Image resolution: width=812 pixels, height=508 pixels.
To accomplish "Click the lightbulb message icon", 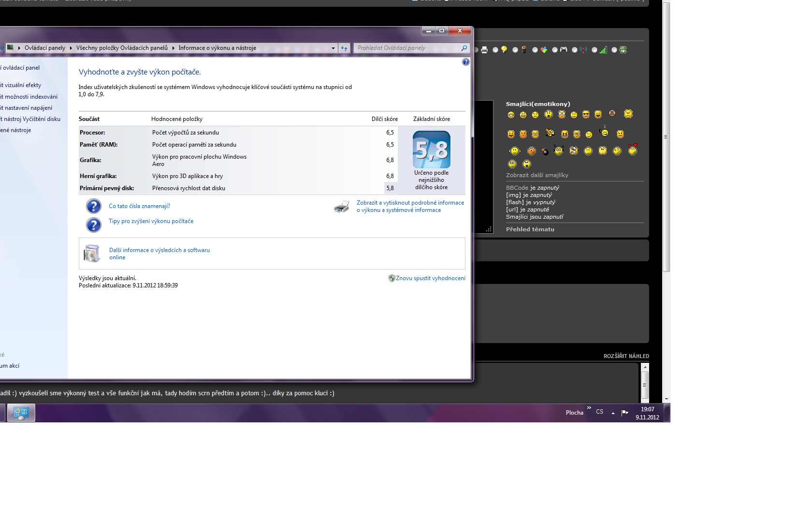I will (x=504, y=50).
